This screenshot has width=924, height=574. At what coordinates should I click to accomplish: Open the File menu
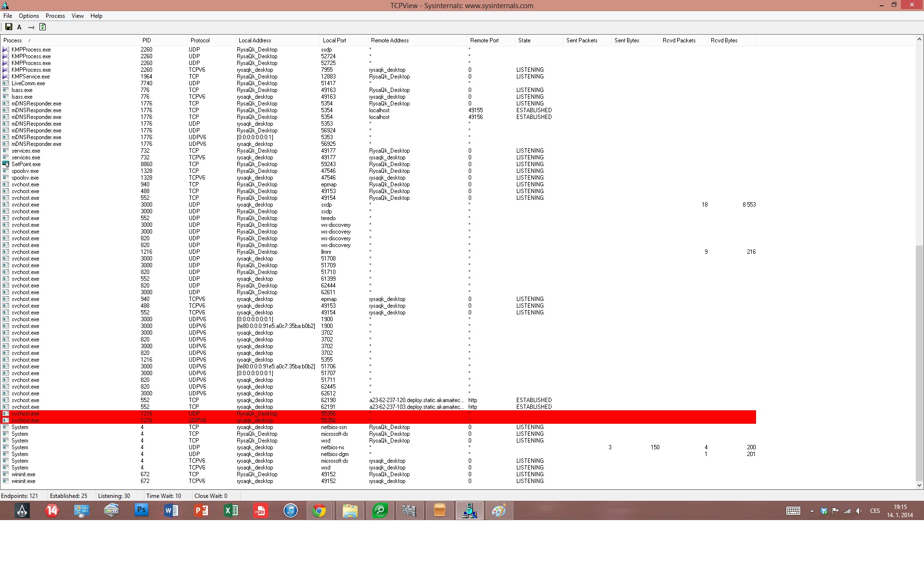[8, 16]
